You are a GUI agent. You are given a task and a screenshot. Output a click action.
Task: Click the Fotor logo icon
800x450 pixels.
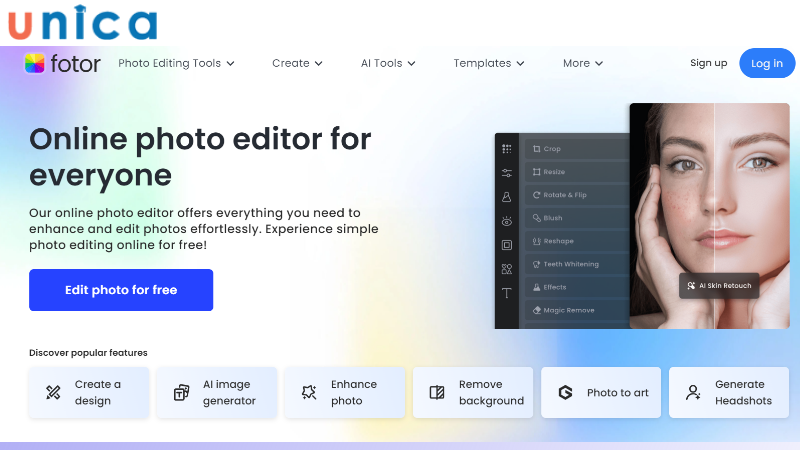tap(35, 63)
